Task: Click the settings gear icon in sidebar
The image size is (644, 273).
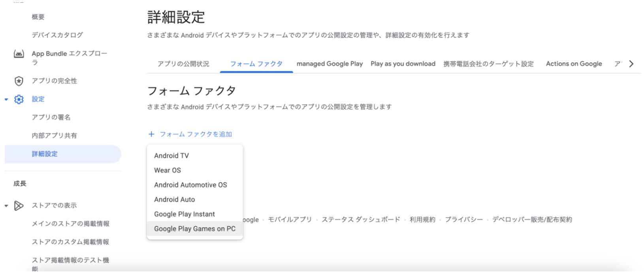Action: coord(19,99)
